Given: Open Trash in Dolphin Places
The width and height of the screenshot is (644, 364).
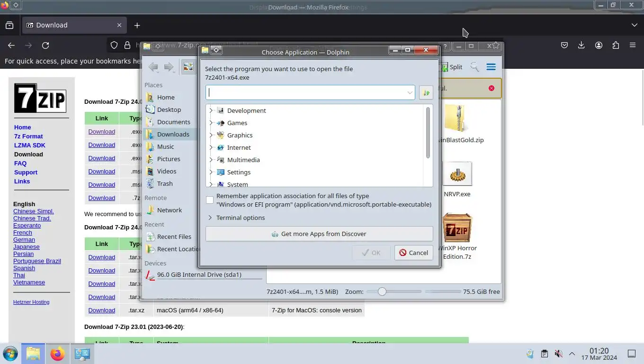Looking at the screenshot, I should click(x=165, y=183).
